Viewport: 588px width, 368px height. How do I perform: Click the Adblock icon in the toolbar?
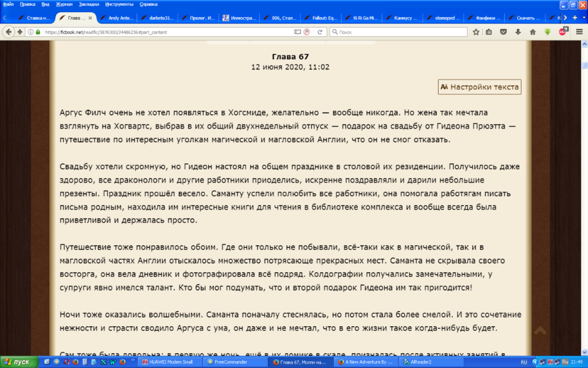563,32
